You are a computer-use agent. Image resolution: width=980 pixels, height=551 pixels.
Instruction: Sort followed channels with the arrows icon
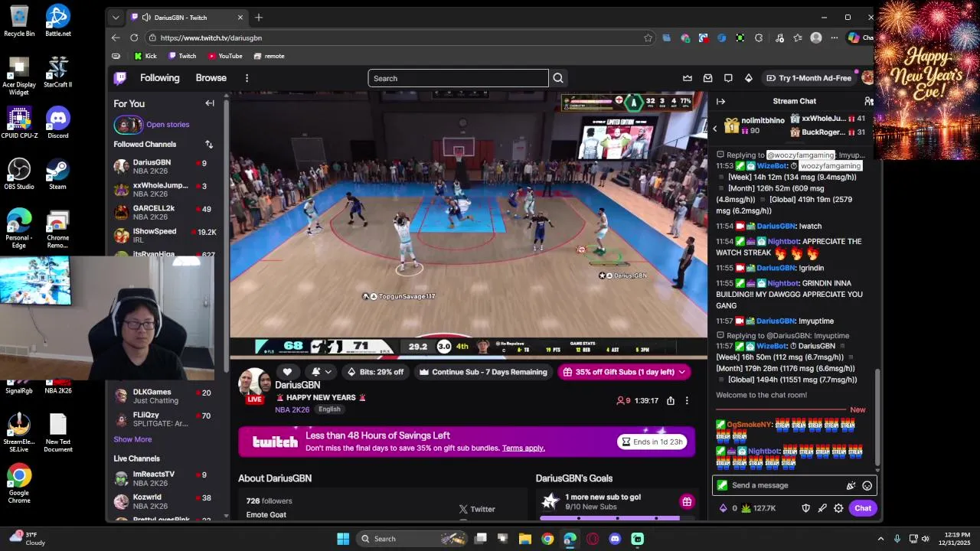click(209, 144)
